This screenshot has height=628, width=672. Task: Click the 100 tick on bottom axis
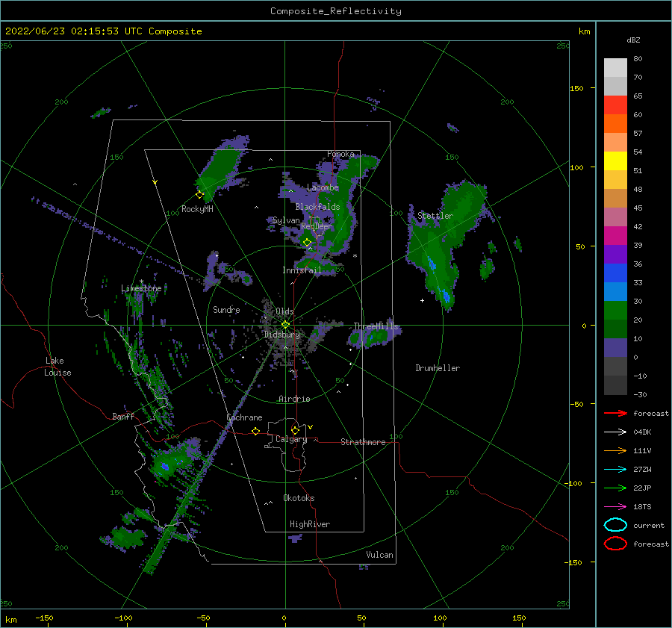pos(440,618)
